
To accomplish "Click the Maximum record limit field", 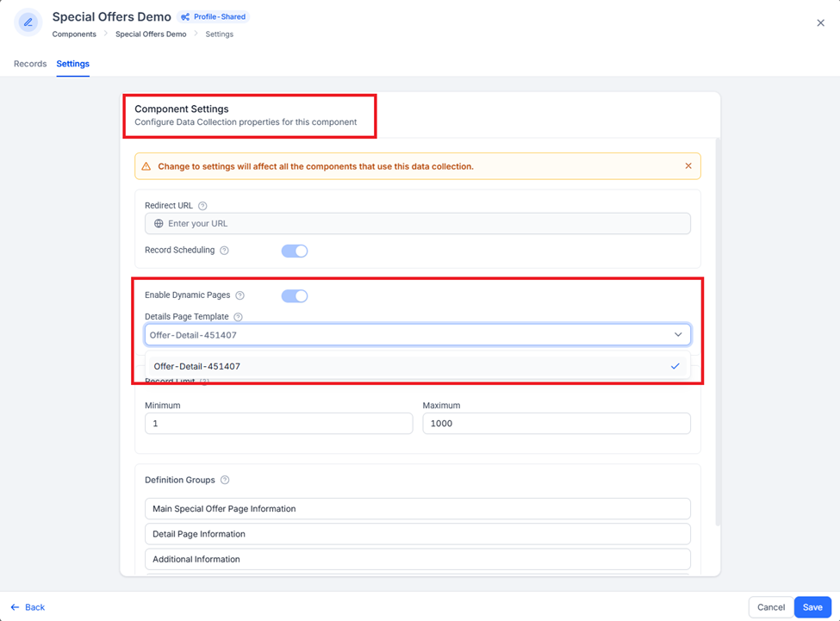I will pyautogui.click(x=557, y=424).
